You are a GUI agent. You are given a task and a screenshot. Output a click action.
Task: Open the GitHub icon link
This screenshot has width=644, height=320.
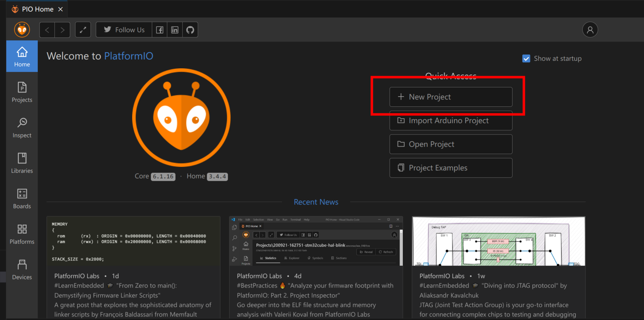pyautogui.click(x=190, y=30)
